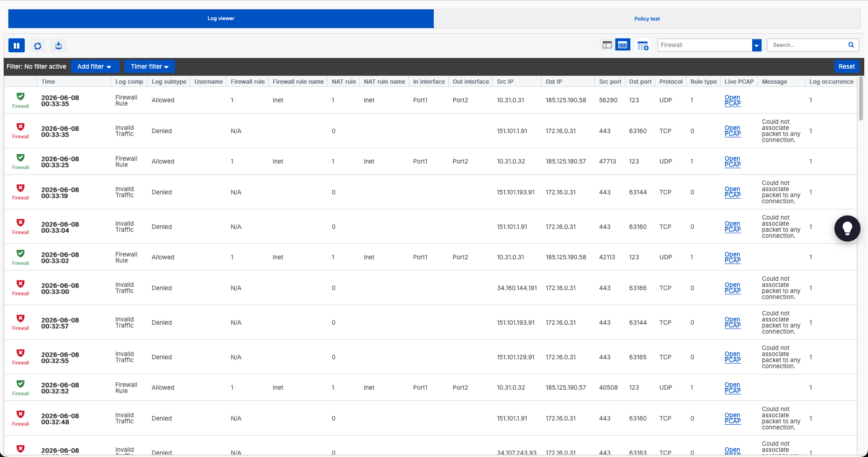Click the Time column header
The height and width of the screenshot is (457, 868).
click(48, 81)
